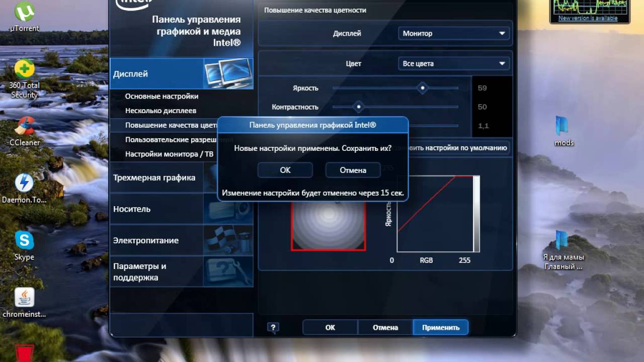Image resolution: width=644 pixels, height=362 pixels.
Task: Click the dual monitors icon beside Дисплей
Action: click(228, 74)
